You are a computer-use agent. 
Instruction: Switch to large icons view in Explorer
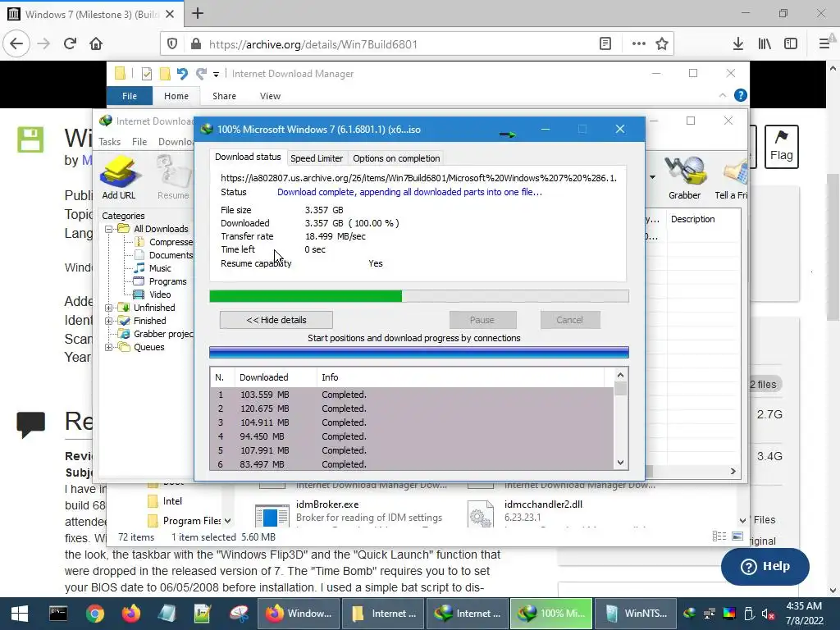click(x=737, y=536)
